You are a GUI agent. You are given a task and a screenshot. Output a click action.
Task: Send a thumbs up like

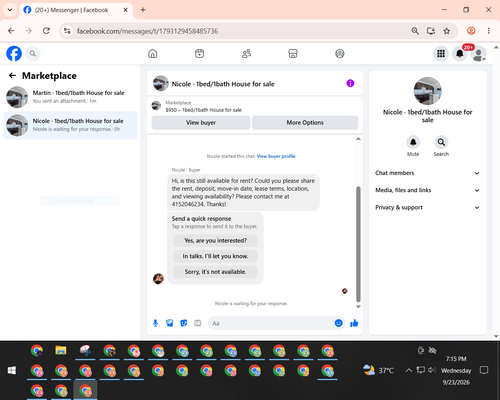[354, 323]
